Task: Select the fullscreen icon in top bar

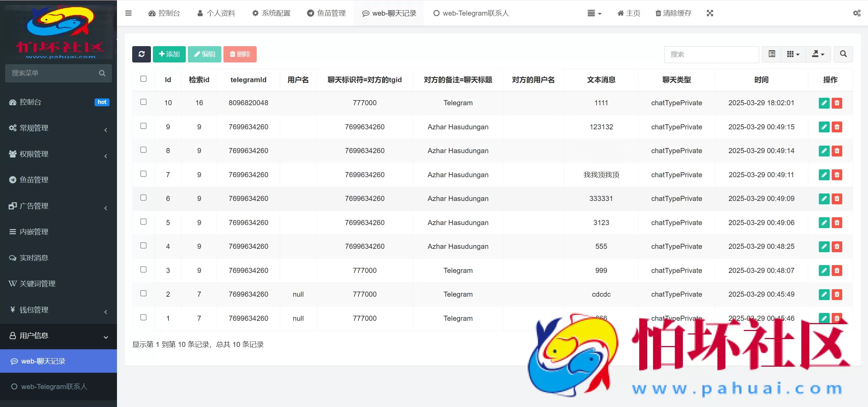Action: point(710,13)
